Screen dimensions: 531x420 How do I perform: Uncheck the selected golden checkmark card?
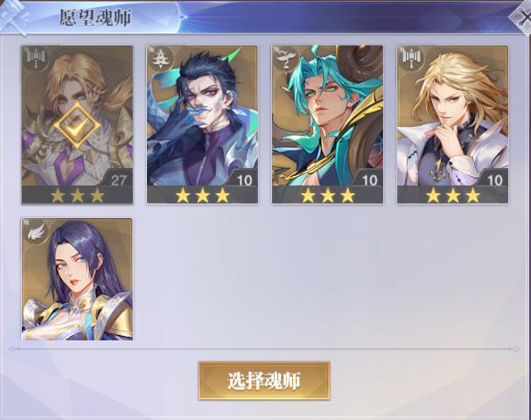[77, 125]
